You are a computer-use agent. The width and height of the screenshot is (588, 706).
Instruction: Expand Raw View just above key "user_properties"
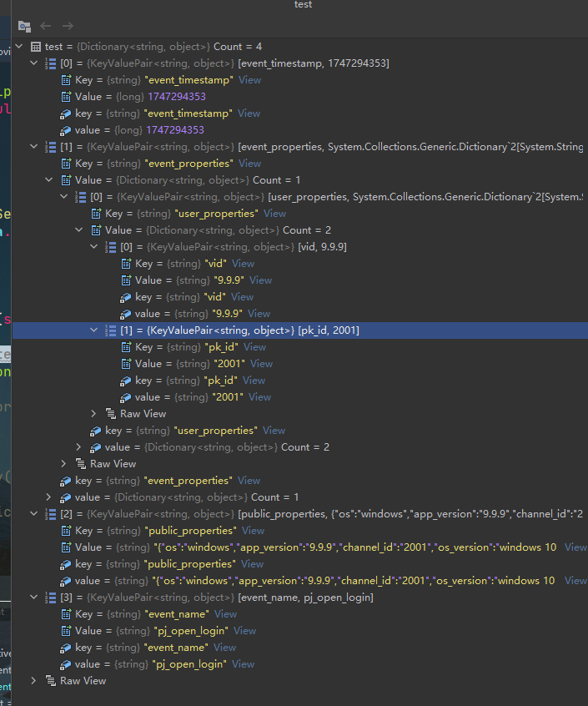(93, 413)
